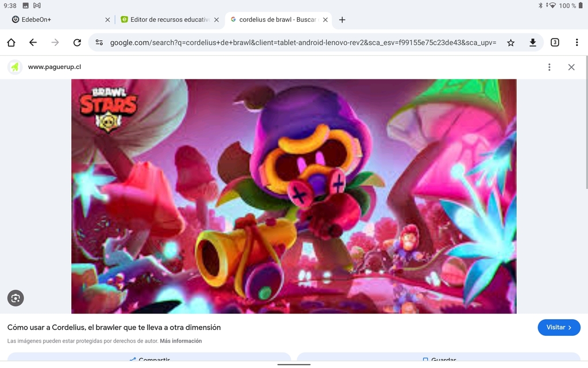Close the Editor de recursos educativos tab
The width and height of the screenshot is (588, 368).
216,20
